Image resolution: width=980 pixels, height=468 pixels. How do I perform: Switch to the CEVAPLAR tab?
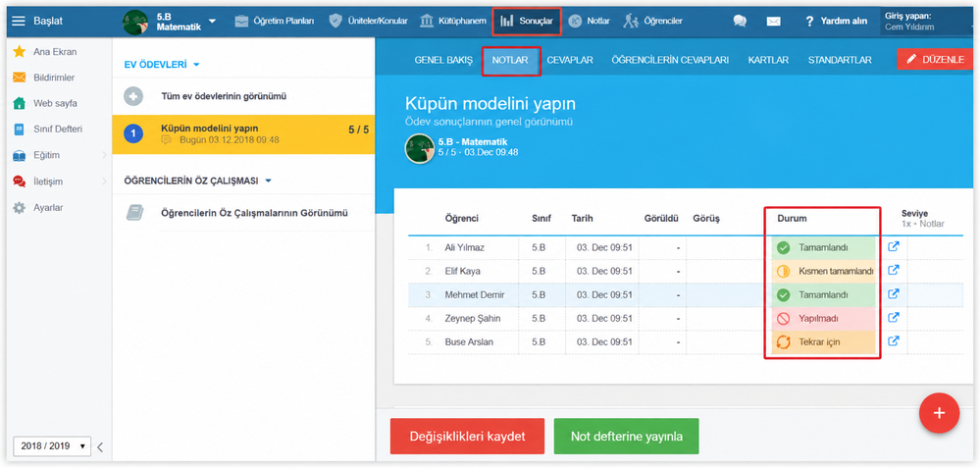point(569,60)
